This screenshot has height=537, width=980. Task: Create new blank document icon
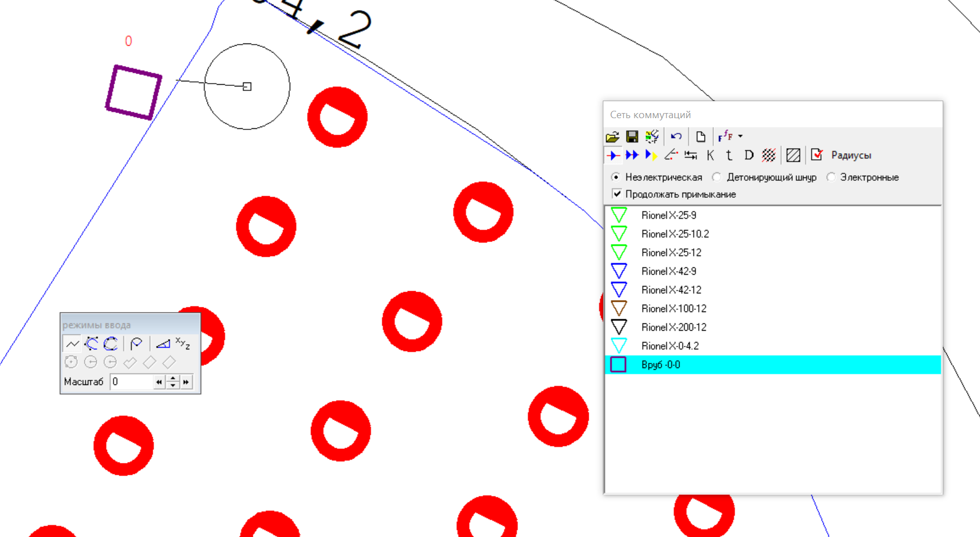pyautogui.click(x=701, y=136)
